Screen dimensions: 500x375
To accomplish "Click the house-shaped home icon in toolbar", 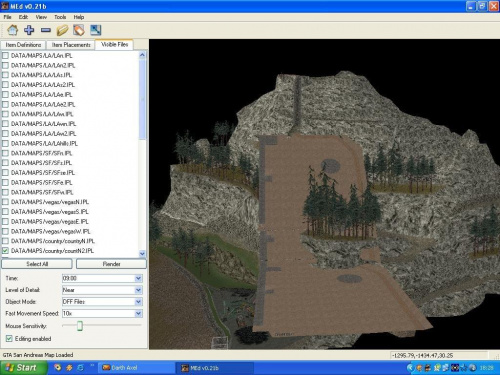I will coord(13,30).
